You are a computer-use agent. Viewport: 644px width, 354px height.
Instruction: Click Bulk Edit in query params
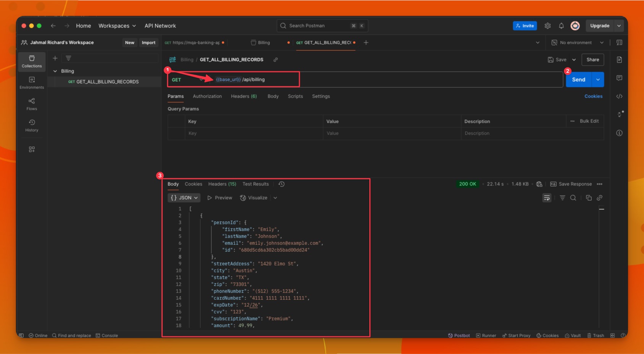tap(589, 121)
